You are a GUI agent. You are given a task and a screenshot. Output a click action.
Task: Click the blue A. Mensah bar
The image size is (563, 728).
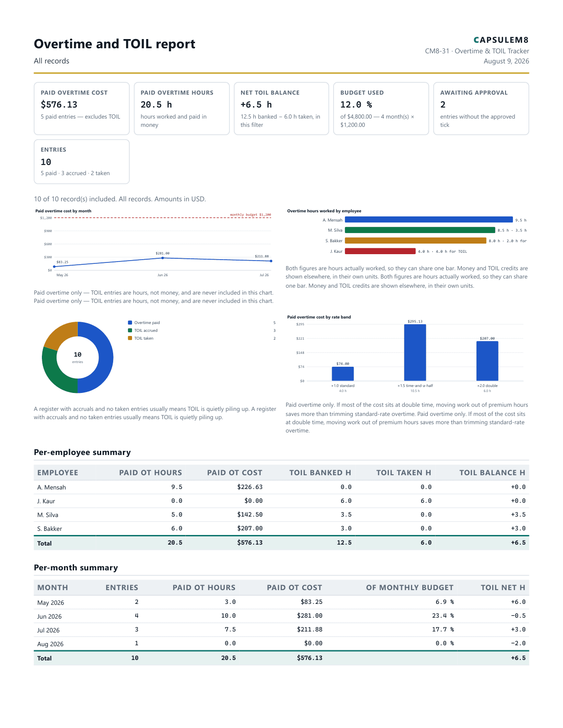click(x=429, y=220)
